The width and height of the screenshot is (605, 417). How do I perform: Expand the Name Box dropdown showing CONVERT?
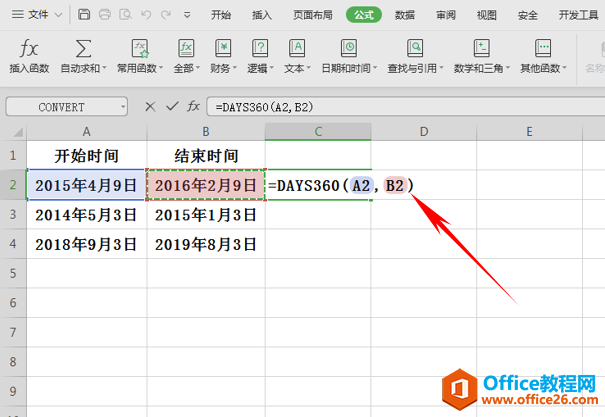pos(122,106)
